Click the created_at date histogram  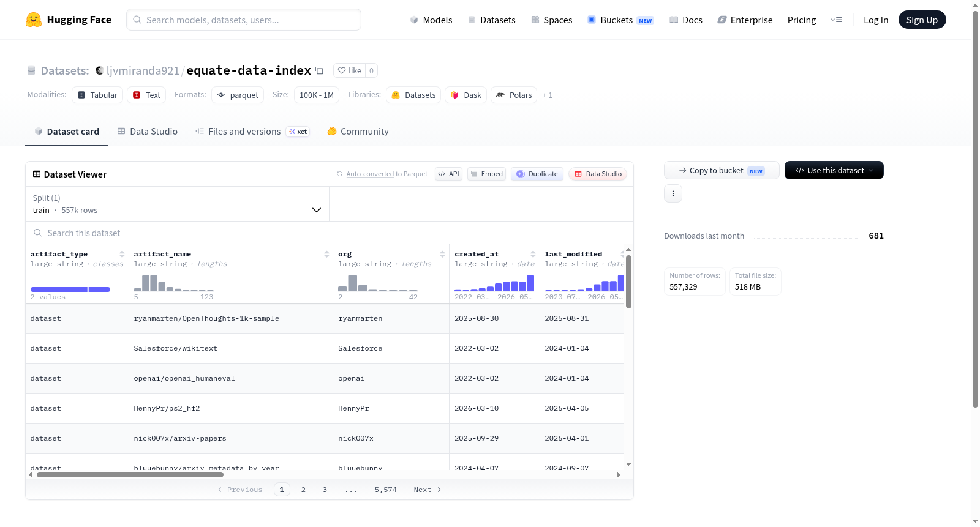tap(494, 283)
